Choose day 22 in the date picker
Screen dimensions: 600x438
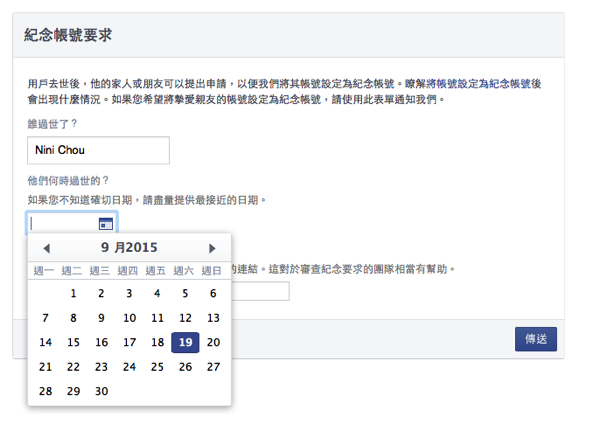click(73, 366)
